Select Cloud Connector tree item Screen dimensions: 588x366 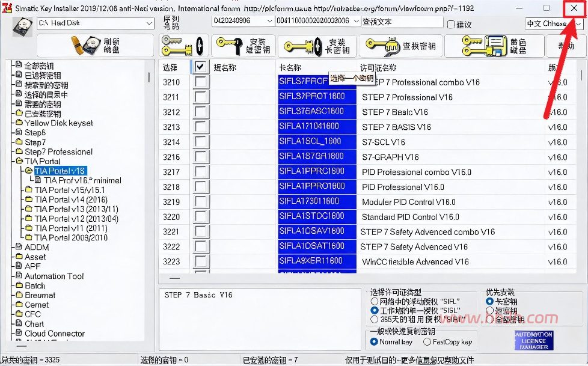click(54, 334)
